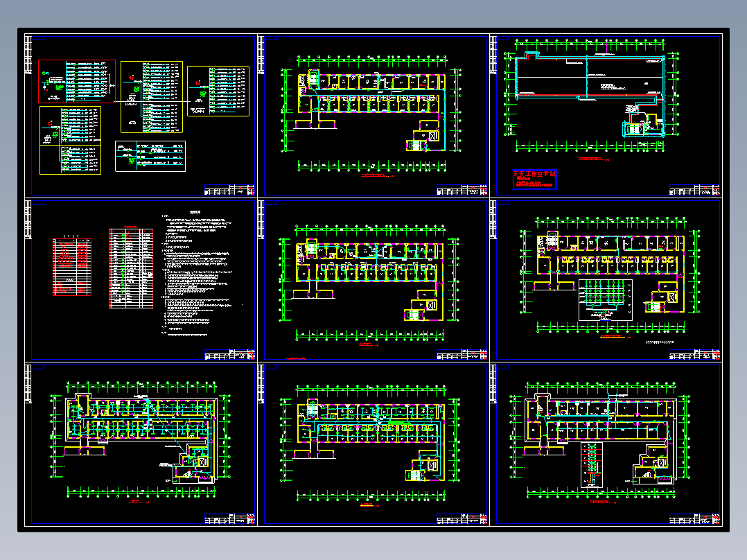Click the title block of the bottom-right sheet
Screen dimensions: 747x560
pos(694,519)
